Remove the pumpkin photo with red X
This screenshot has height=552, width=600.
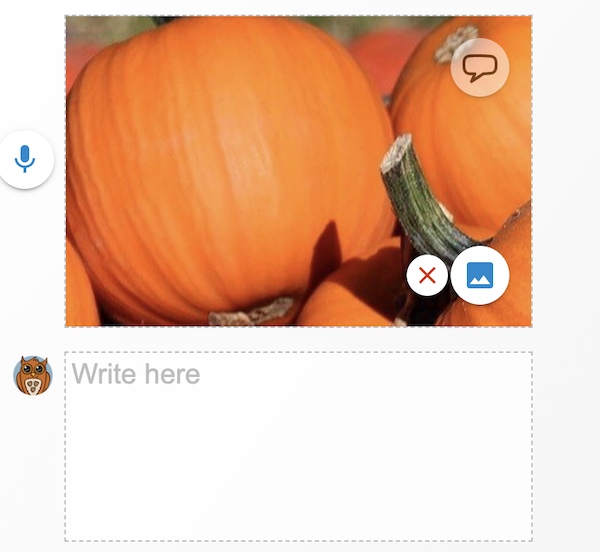427,275
